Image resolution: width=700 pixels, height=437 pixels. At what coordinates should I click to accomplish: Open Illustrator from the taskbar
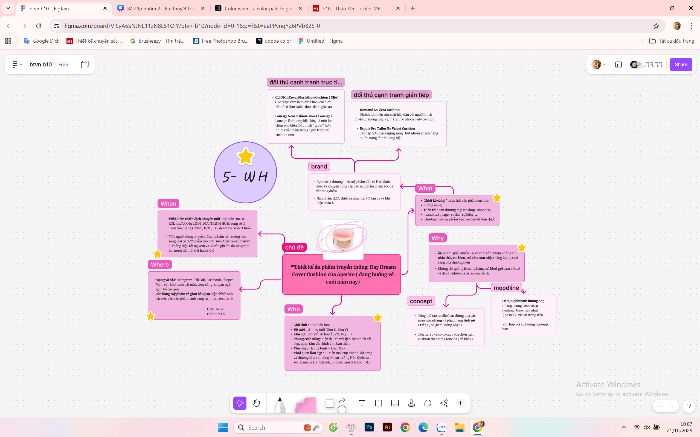387,427
